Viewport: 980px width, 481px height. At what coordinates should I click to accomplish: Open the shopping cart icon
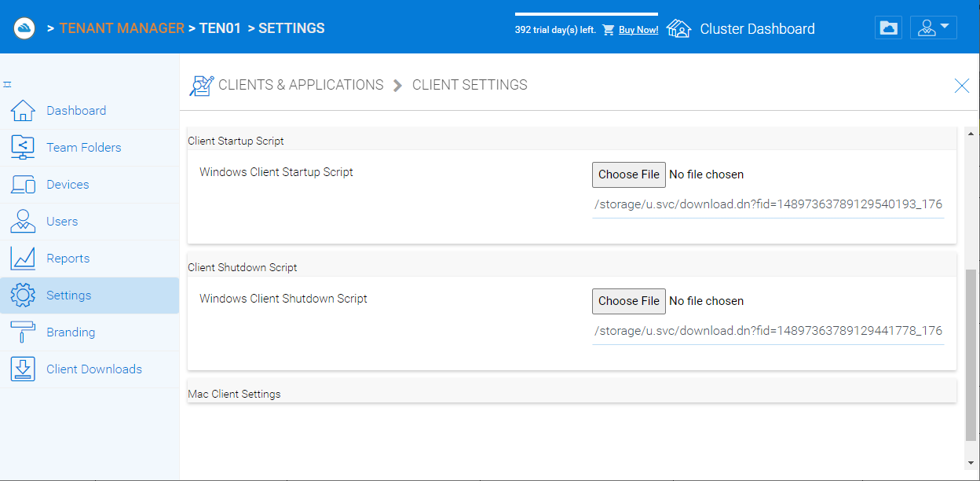(x=608, y=30)
